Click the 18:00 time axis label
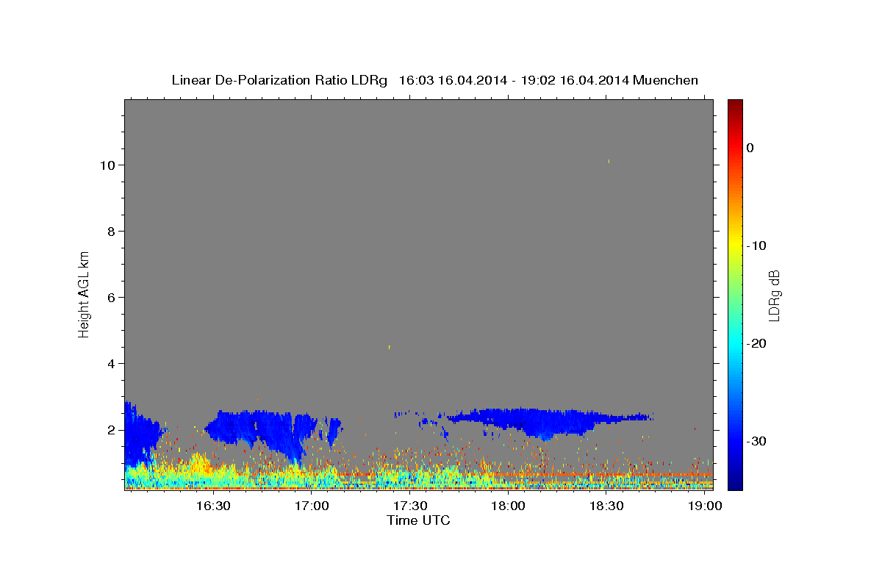Image resolution: width=882 pixels, height=588 pixels. pyautogui.click(x=508, y=506)
